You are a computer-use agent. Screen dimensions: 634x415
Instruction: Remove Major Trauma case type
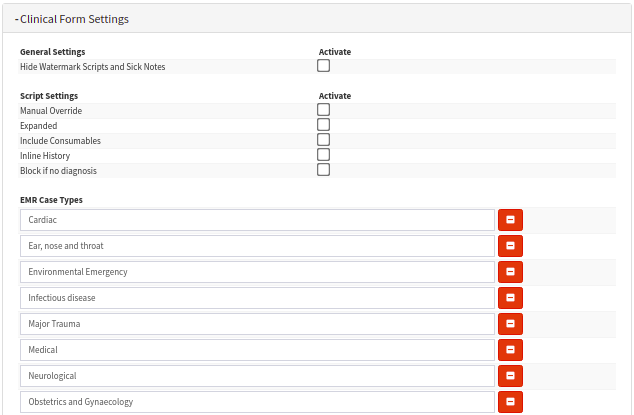click(510, 324)
